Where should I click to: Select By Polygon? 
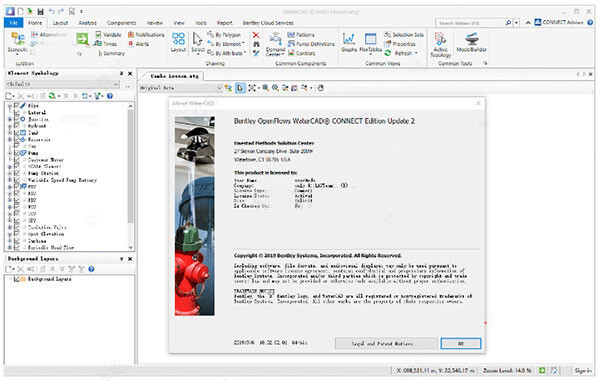(224, 35)
